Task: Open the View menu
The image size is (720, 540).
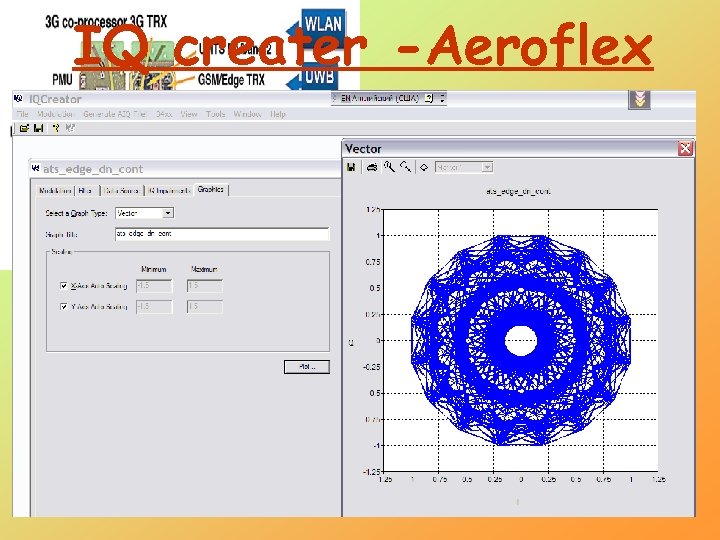Action: (189, 114)
